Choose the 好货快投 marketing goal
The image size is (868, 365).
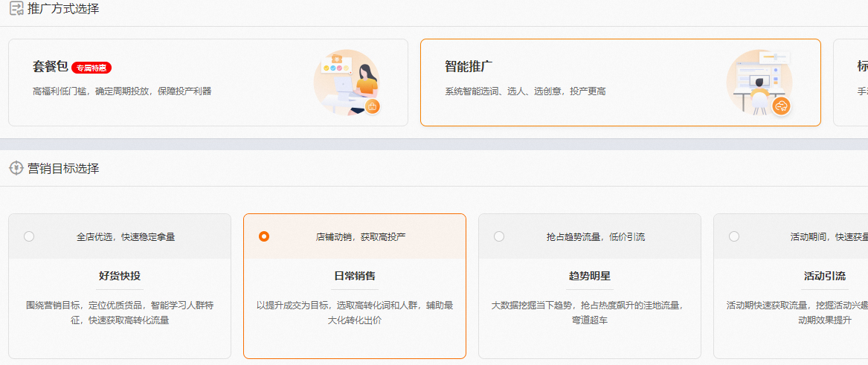[x=120, y=286]
